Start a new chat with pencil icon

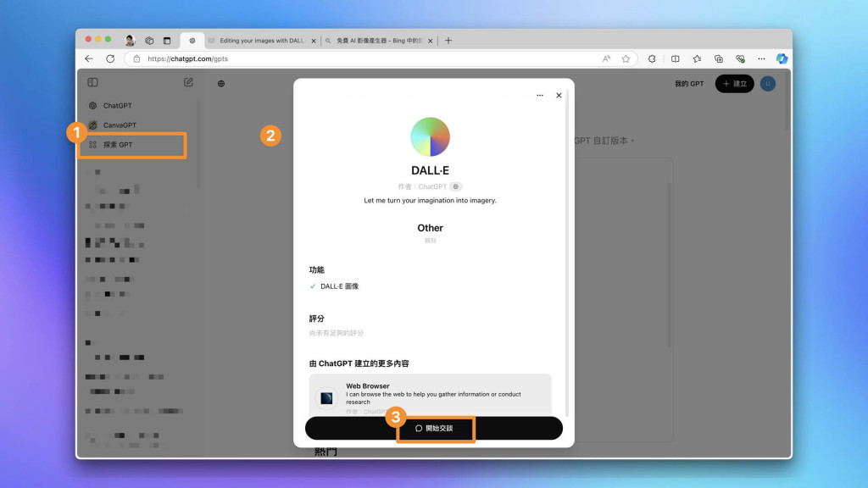[x=188, y=82]
